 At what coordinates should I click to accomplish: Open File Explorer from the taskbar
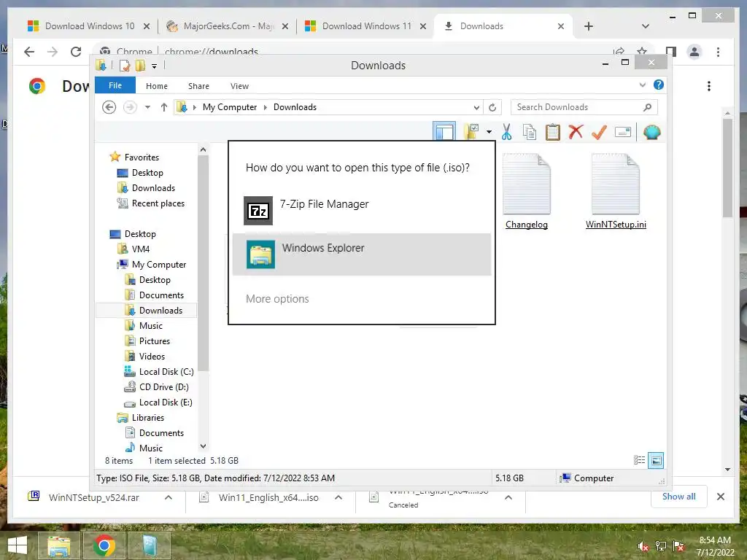pyautogui.click(x=58, y=545)
